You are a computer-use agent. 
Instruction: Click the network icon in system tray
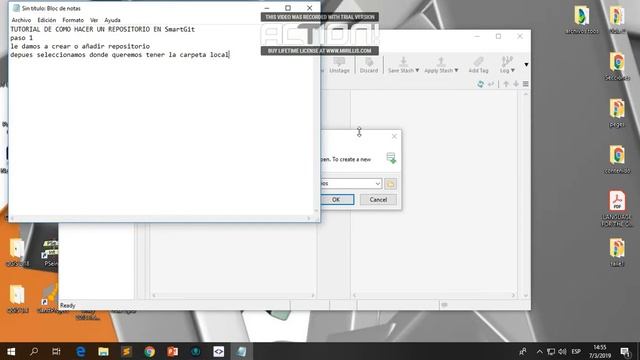pyautogui.click(x=551, y=351)
